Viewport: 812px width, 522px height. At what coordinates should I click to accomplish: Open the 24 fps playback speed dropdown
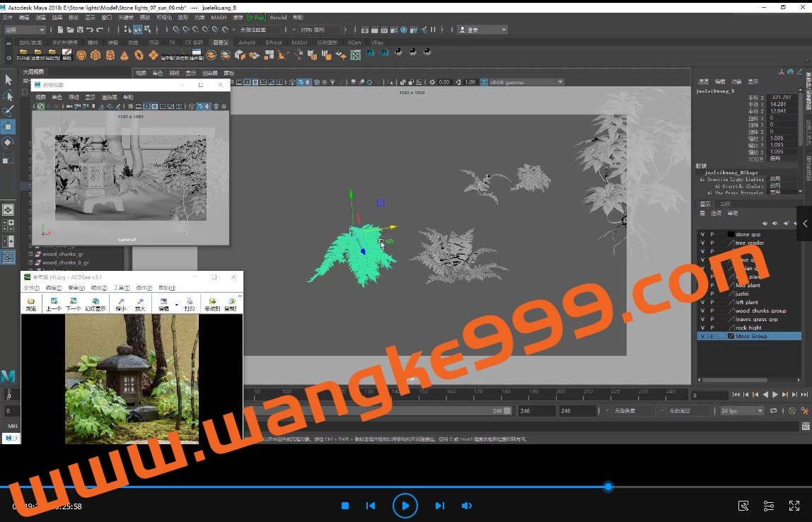(759, 410)
